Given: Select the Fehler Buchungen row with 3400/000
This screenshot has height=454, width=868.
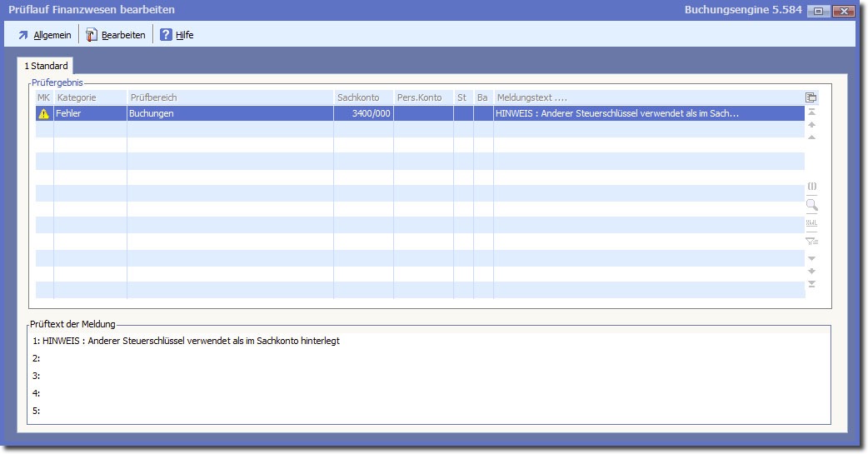Looking at the screenshot, I should tap(250, 113).
